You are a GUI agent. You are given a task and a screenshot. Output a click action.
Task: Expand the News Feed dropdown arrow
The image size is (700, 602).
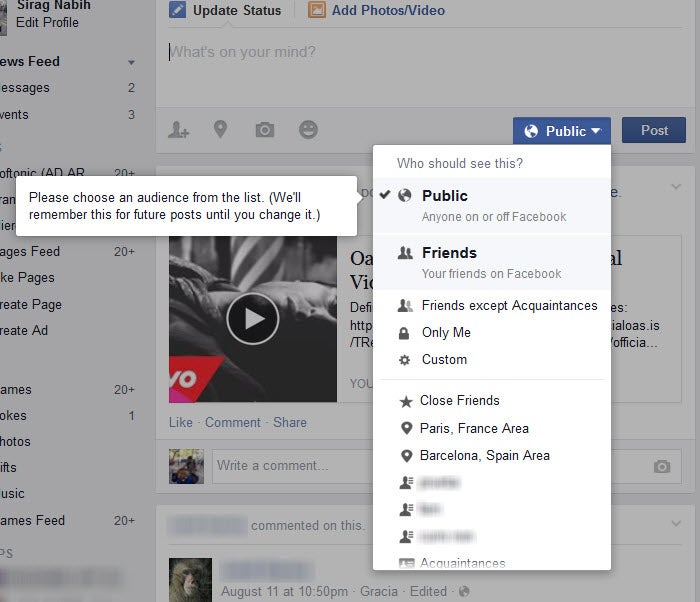[131, 62]
